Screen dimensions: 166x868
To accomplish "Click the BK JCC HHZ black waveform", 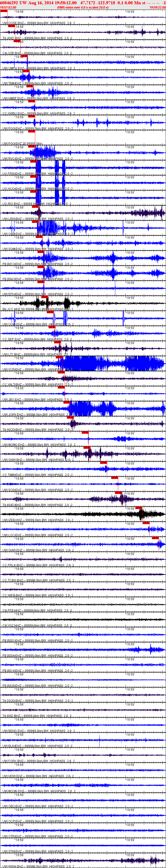I will tap(83, 302).
